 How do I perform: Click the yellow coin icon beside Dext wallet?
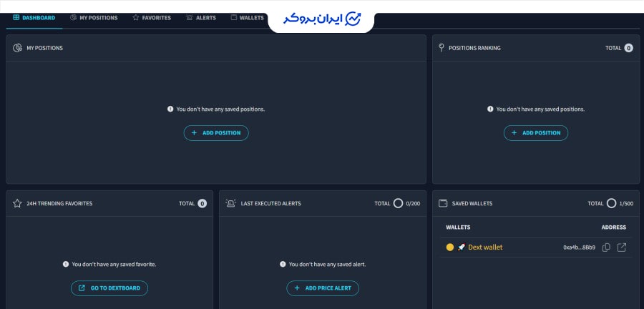450,247
